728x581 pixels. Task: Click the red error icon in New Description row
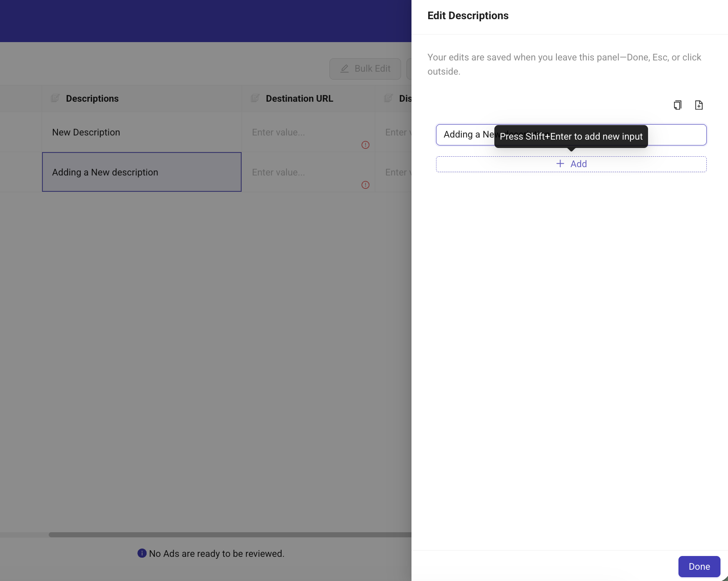pyautogui.click(x=365, y=145)
